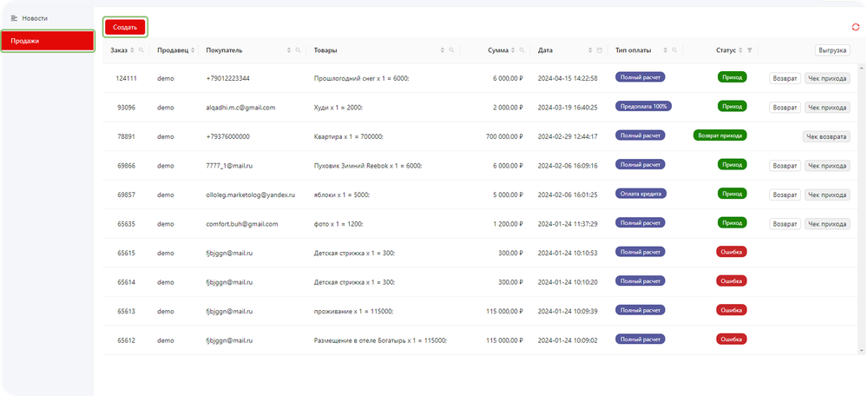Open Чек прихода for order 69866

827,166
